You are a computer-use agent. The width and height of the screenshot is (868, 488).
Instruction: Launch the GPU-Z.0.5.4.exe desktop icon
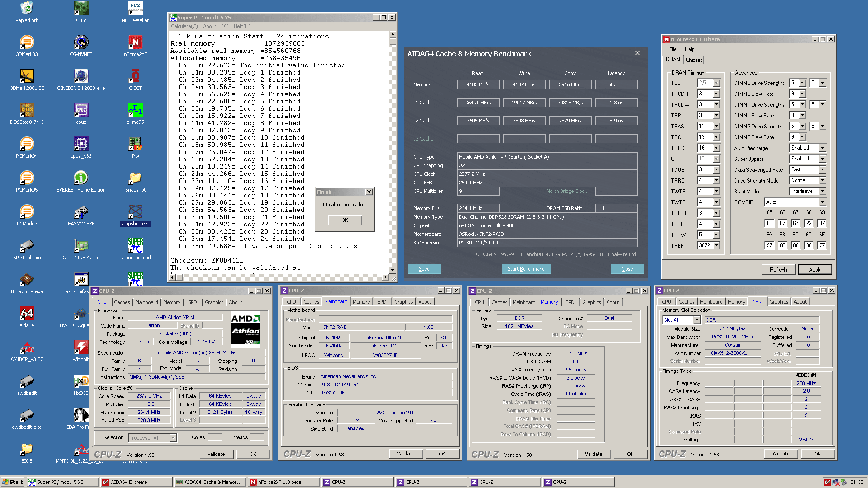[81, 249]
